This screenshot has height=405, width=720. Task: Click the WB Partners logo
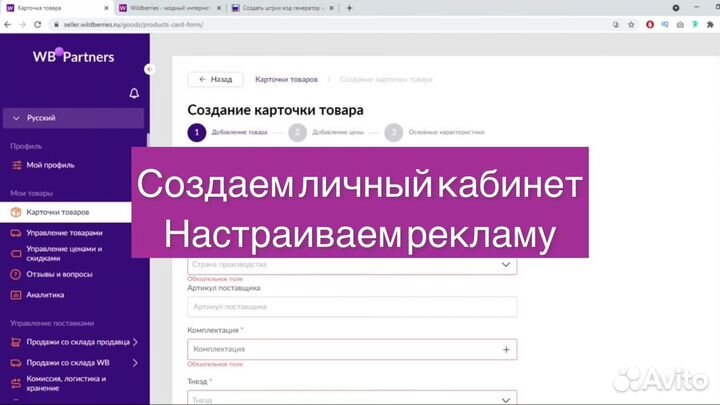(73, 56)
